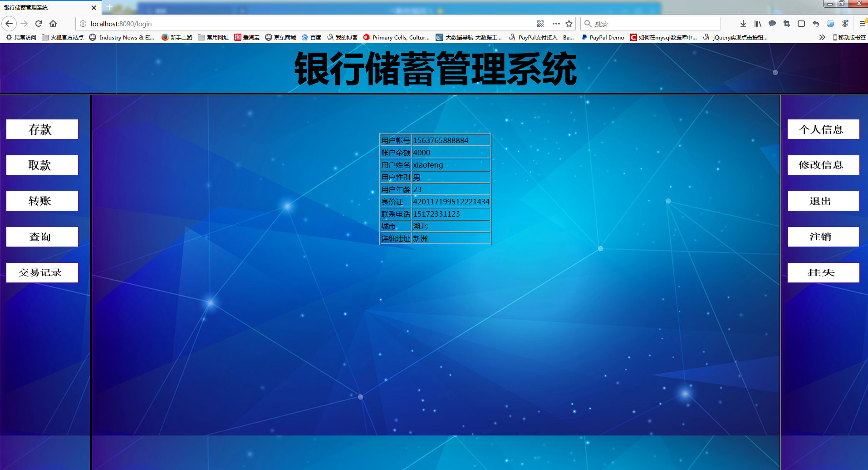
Task: Toggle the bookmark star for this page
Action: point(569,24)
